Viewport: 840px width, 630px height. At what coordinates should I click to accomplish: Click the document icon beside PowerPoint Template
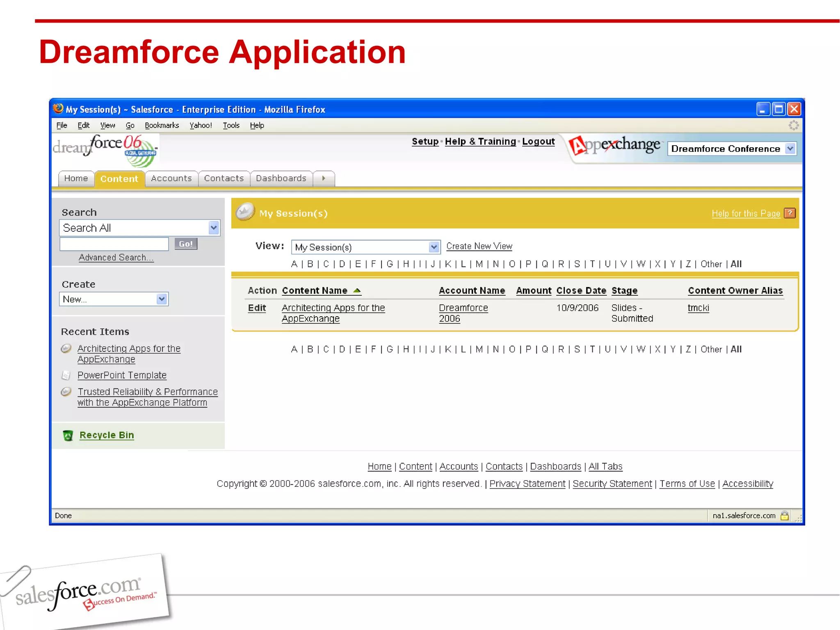[66, 375]
